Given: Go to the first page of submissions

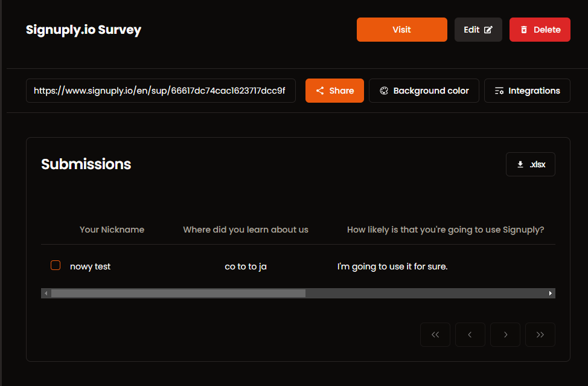Looking at the screenshot, I should pos(435,335).
